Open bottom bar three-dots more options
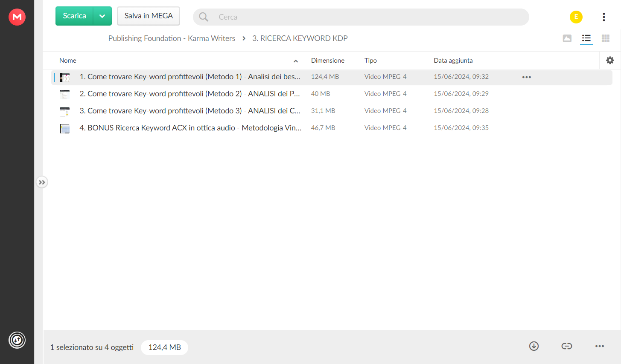This screenshot has height=364, width=621. 600,346
